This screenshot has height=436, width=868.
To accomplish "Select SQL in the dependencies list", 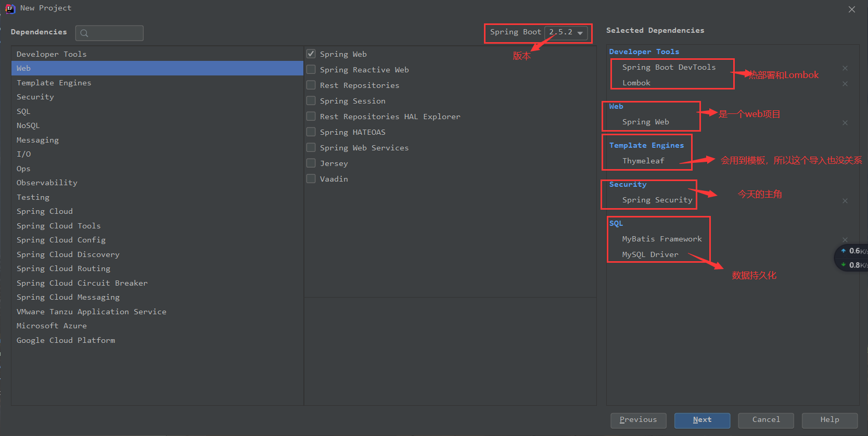I will pyautogui.click(x=157, y=111).
